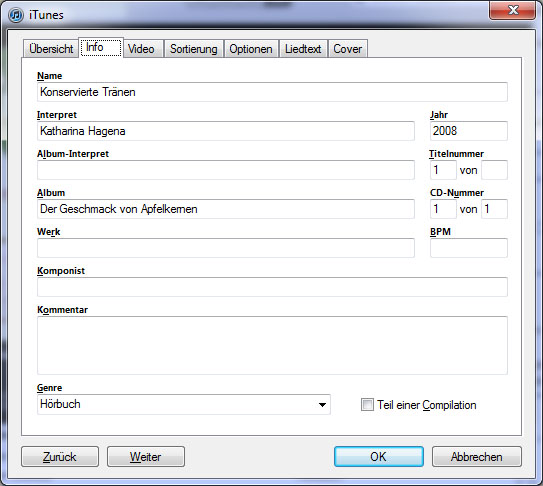Select the Sortierung tab
543x486 pixels.
coord(194,49)
